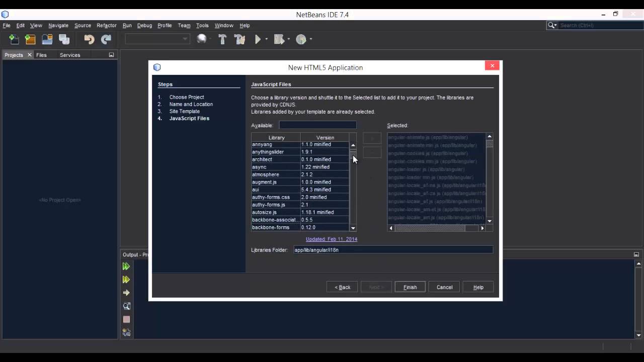Click the Clean and Build icon
Screen dimensions: 644x362
coord(239,39)
